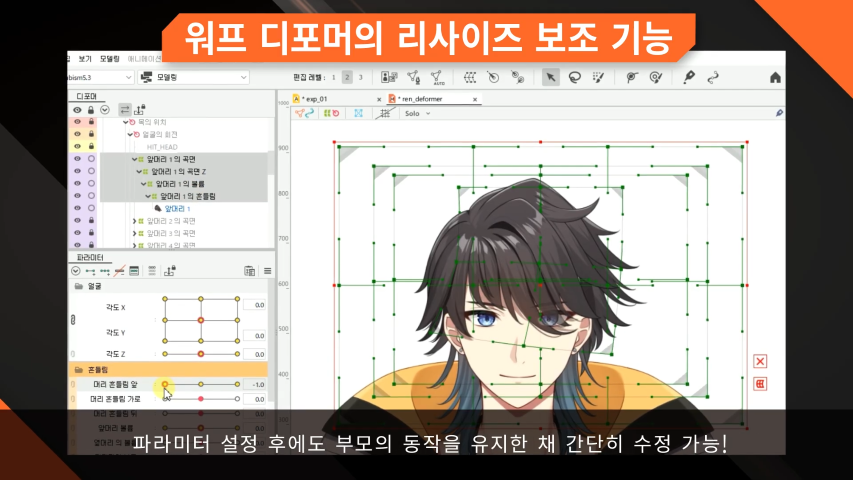Click the home icon in toolbar
853x480 pixels.
click(775, 77)
